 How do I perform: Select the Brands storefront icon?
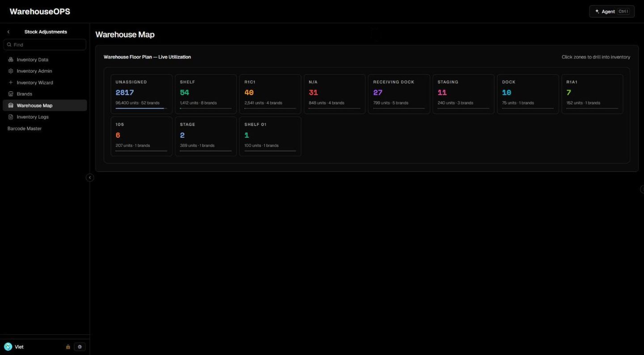tap(11, 94)
